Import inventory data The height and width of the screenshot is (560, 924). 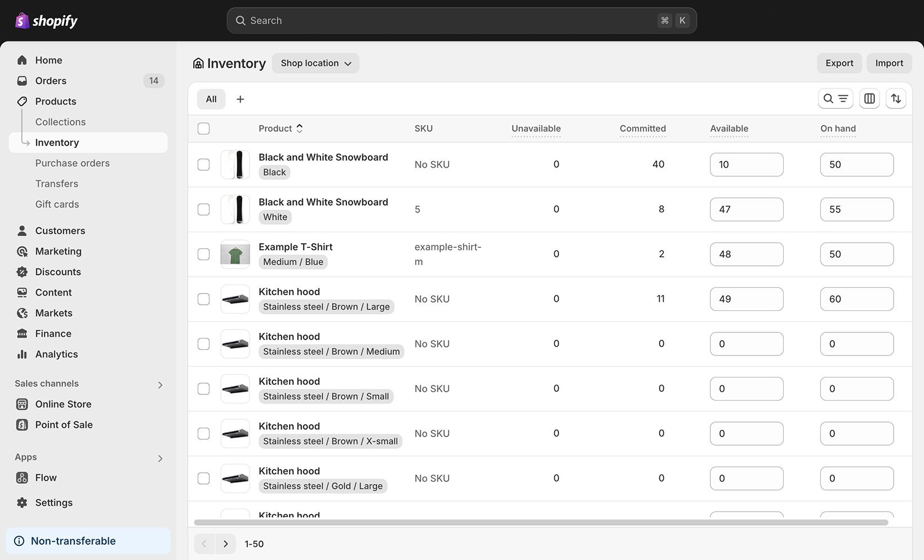[889, 63]
